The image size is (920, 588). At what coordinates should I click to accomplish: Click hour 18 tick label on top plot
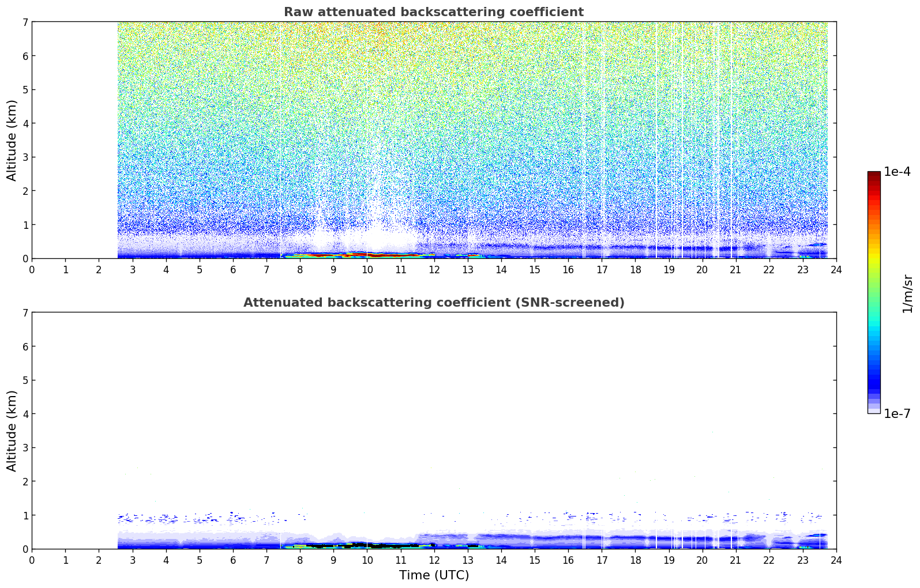tap(635, 270)
